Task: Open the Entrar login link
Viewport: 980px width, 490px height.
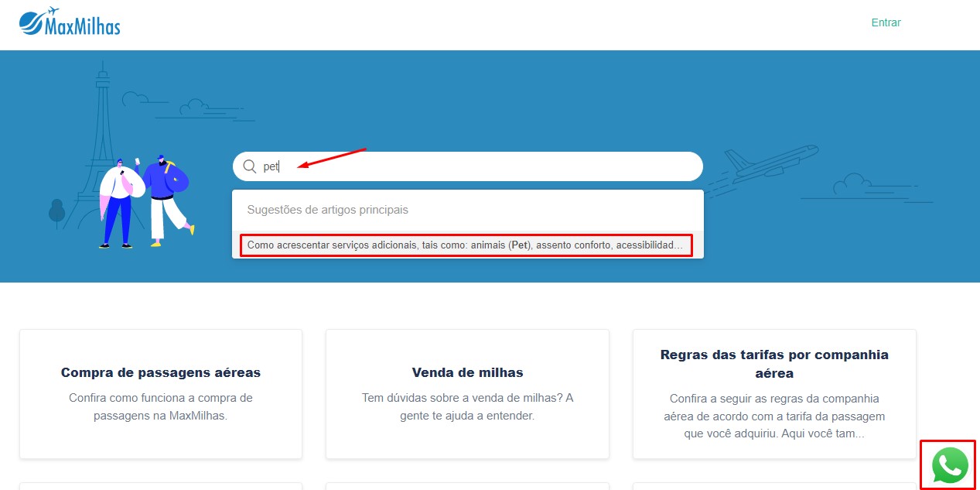Action: click(886, 22)
